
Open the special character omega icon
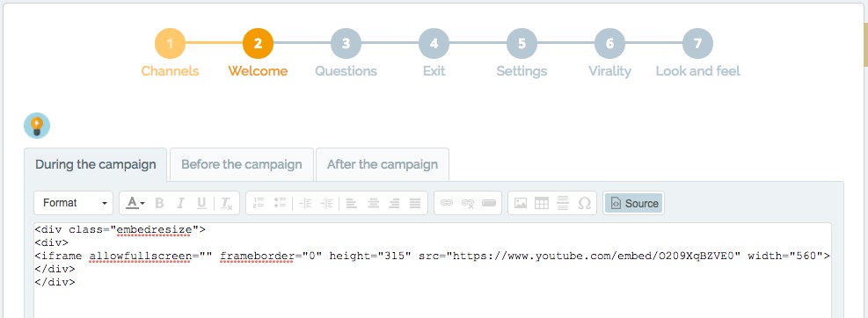(584, 203)
